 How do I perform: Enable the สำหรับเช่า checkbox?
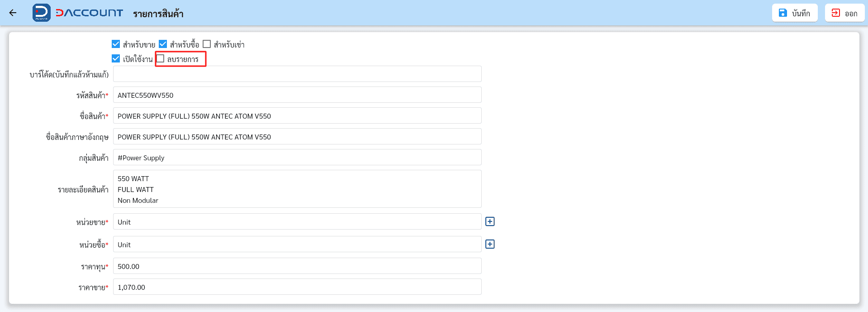207,44
